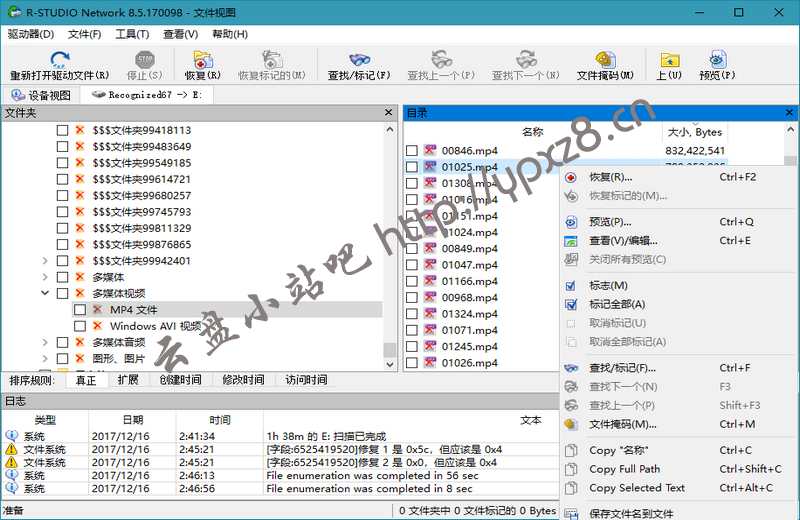Click the Stop (停止) toolbar icon
Viewport: 800px width, 520px height.
145,59
